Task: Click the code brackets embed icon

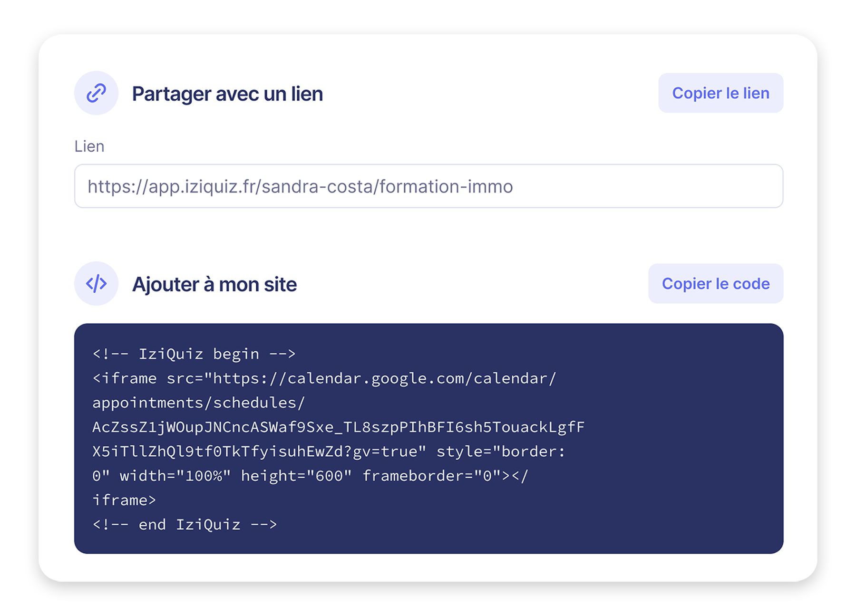Action: click(x=96, y=284)
